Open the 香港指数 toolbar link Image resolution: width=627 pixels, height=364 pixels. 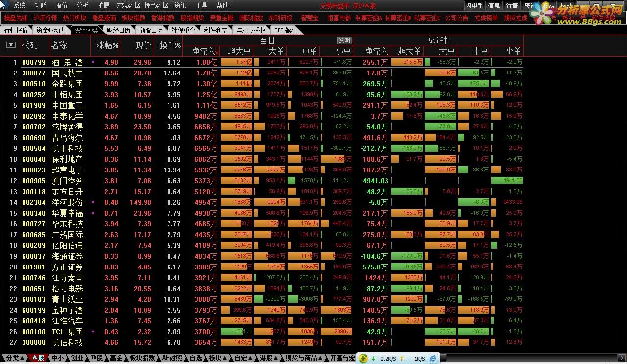coord(163,18)
